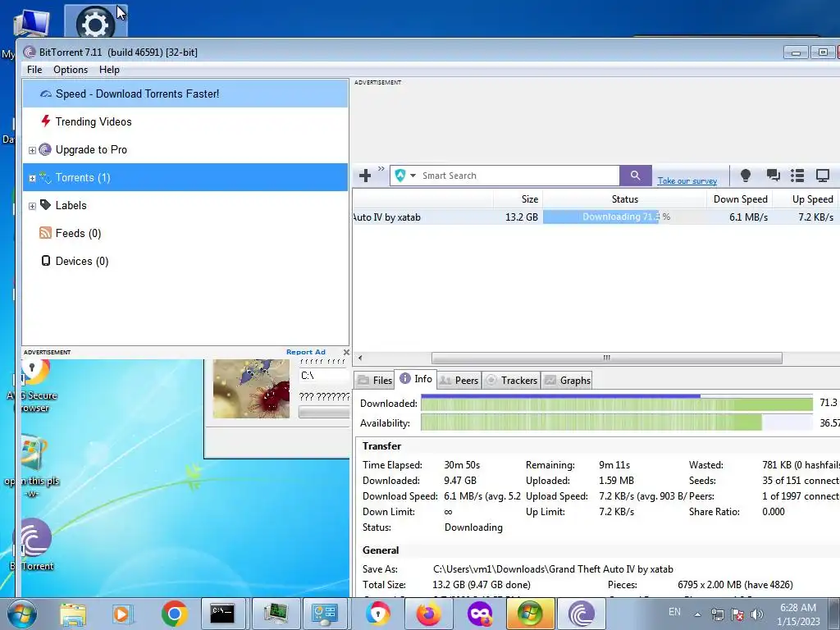
Task: Click the Report Ad link
Action: pyautogui.click(x=306, y=352)
